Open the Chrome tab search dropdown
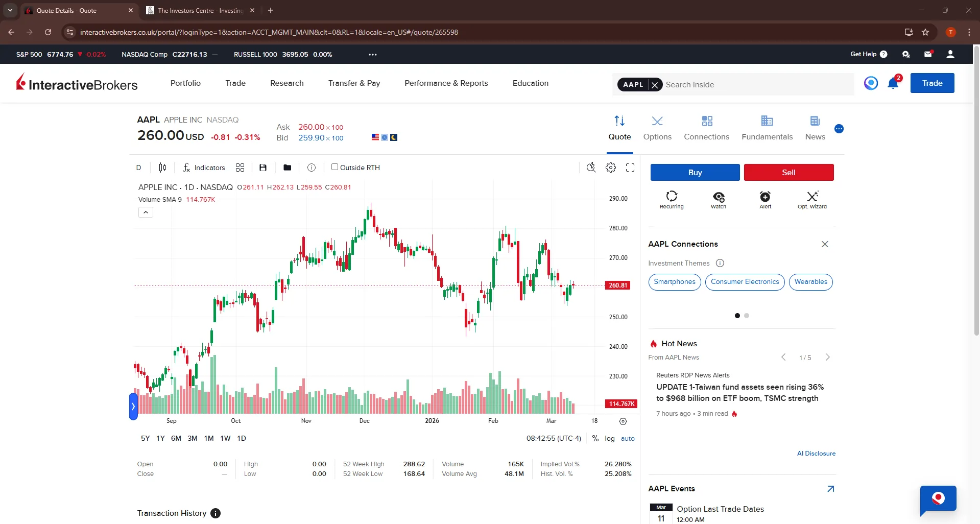This screenshot has height=524, width=980. [10, 10]
